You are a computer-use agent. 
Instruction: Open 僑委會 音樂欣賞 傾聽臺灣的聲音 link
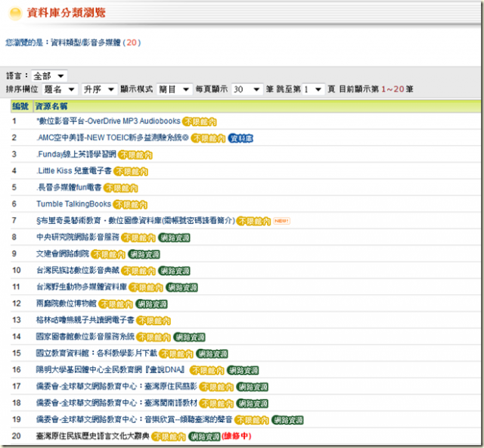(x=135, y=419)
